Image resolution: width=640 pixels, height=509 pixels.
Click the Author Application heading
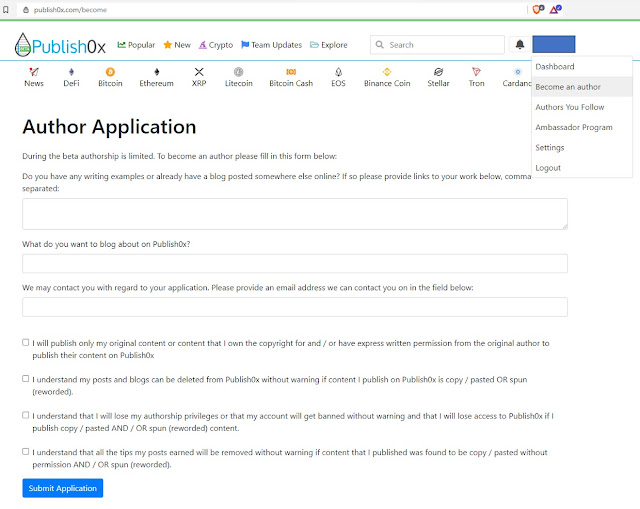pyautogui.click(x=109, y=127)
